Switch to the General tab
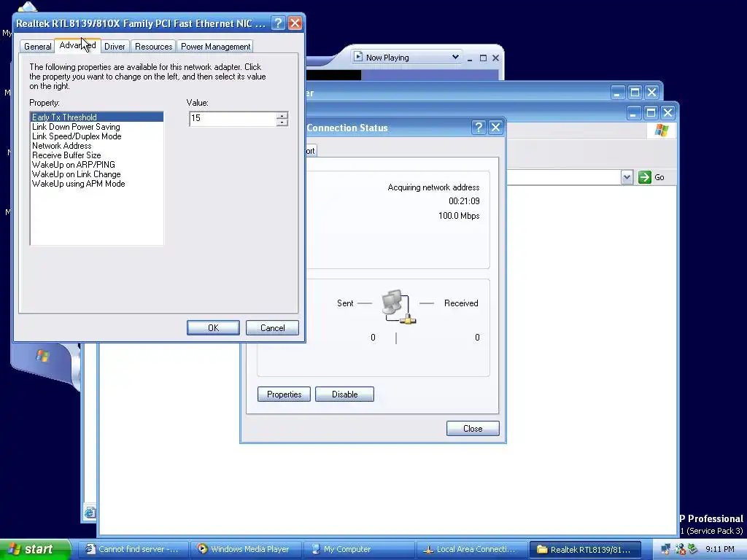Viewport: 747px width, 560px height. pos(37,47)
